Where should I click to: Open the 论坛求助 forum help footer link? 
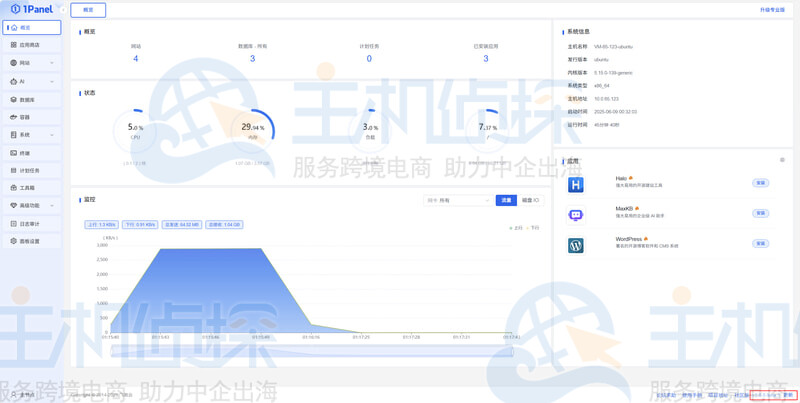(666, 395)
